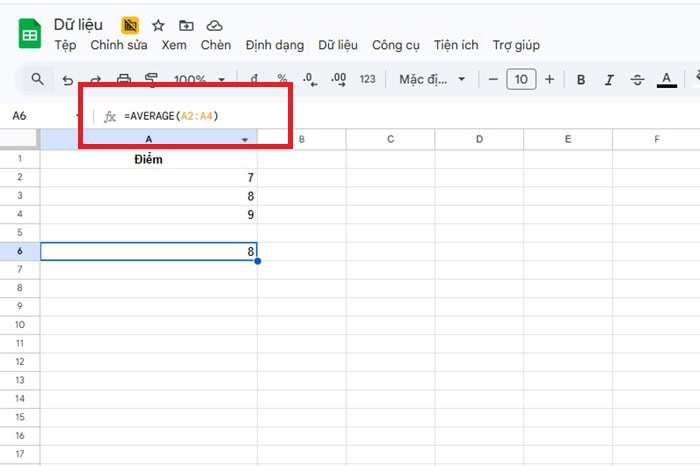
Task: Open the text color picker
Action: click(x=667, y=79)
